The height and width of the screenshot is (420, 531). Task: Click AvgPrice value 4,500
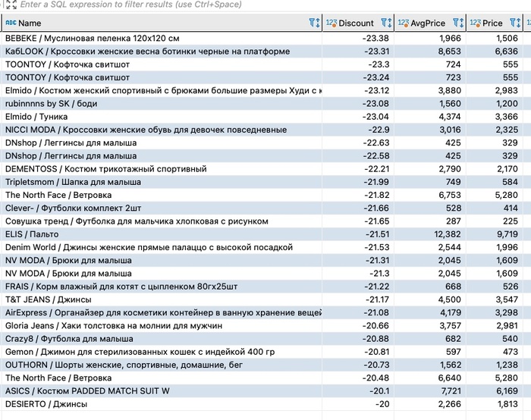(450, 299)
